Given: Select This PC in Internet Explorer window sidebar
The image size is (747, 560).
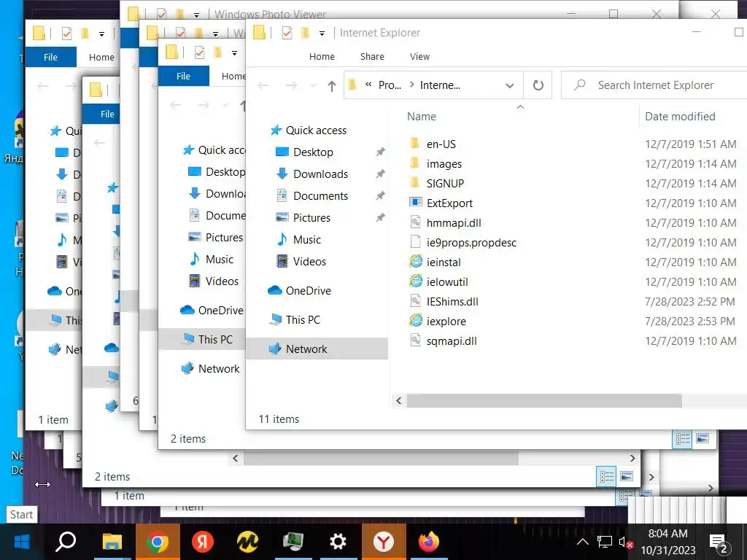Looking at the screenshot, I should click(x=303, y=320).
